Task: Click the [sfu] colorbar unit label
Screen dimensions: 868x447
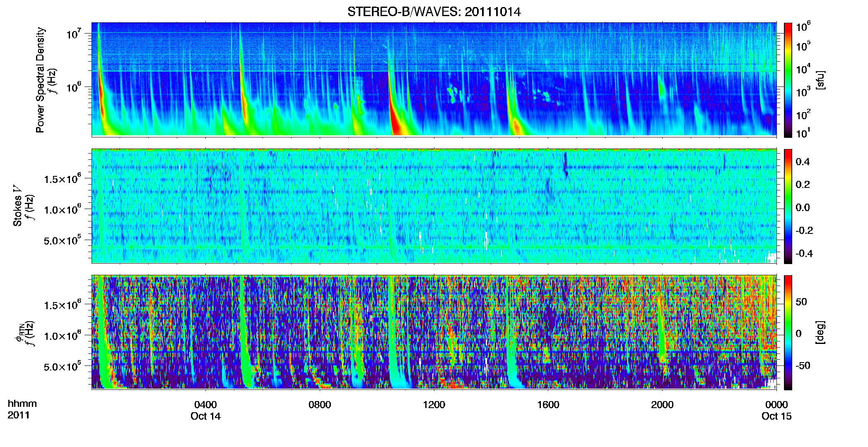Action: [x=820, y=80]
